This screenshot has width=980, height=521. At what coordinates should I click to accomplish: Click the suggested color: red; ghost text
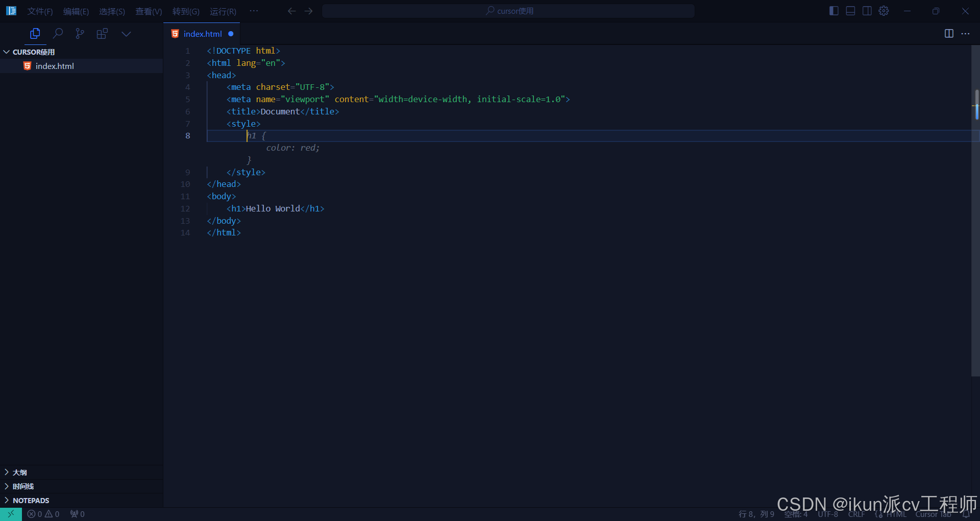tap(293, 148)
